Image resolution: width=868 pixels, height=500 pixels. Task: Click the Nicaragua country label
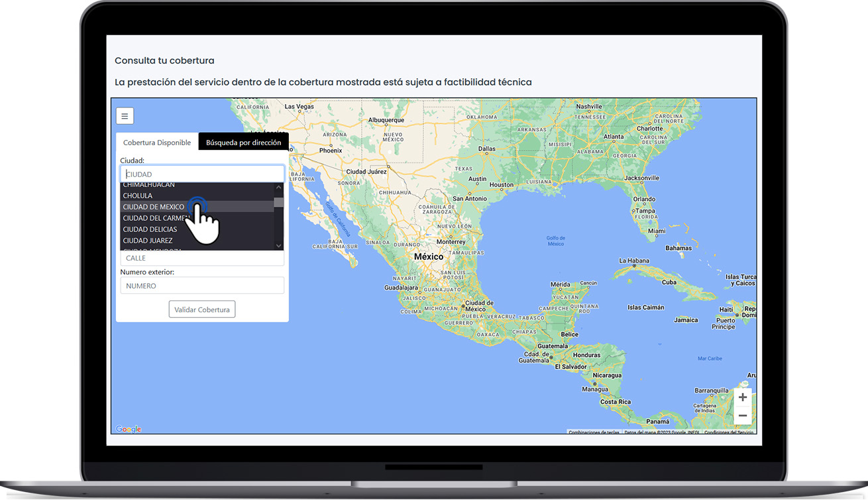point(608,375)
